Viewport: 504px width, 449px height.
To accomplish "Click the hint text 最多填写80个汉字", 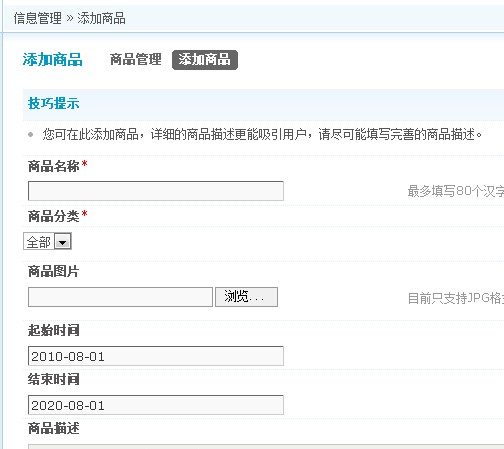I will coord(456,191).
